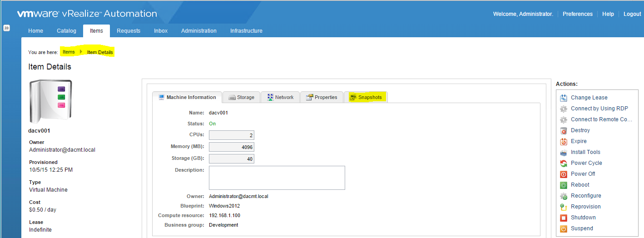The height and width of the screenshot is (238, 644).
Task: Open the Network tab label
Action: coord(284,97)
